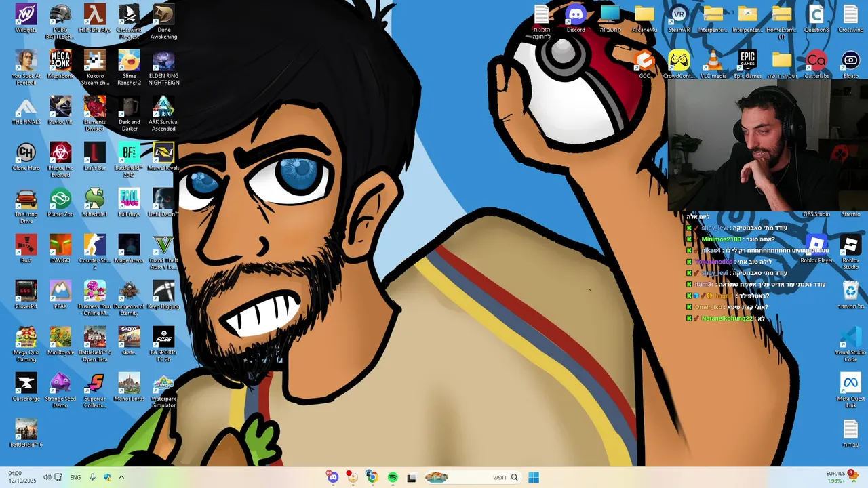868x488 pixels.
Task: Open the skate. game icon
Action: coord(129,341)
